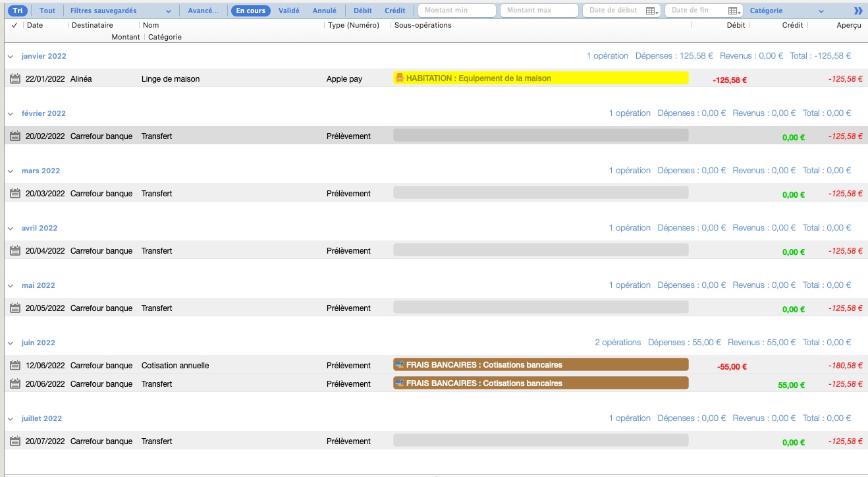868x477 pixels.
Task: Open the Avancé… filter options
Action: click(203, 11)
